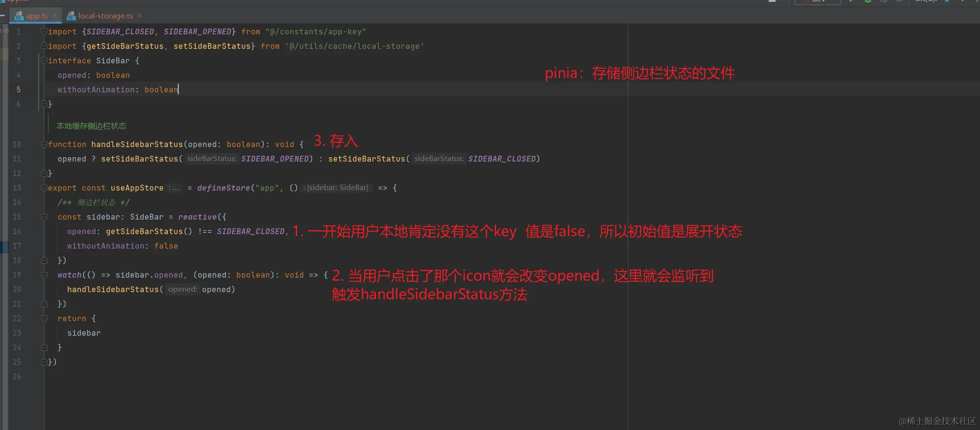The height and width of the screenshot is (430, 980).
Task: Expand the collapsed type hint after useAppStore
Action: 173,188
